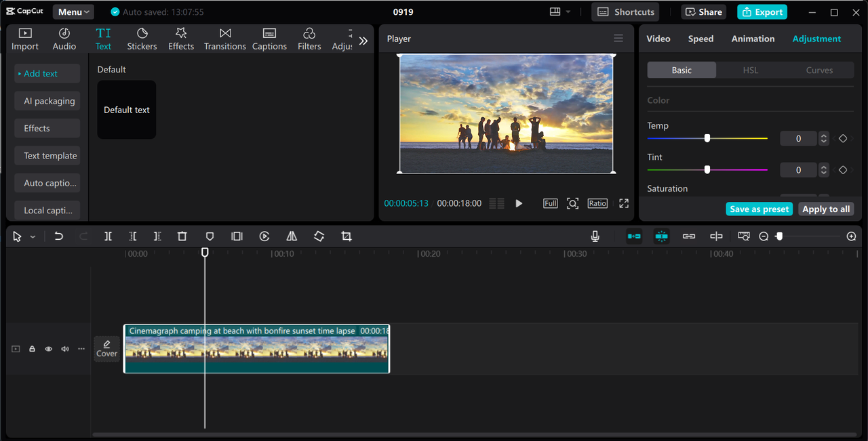Screen dimensions: 868x441
Task: Switch to the Audio tab
Action: pyautogui.click(x=64, y=39)
